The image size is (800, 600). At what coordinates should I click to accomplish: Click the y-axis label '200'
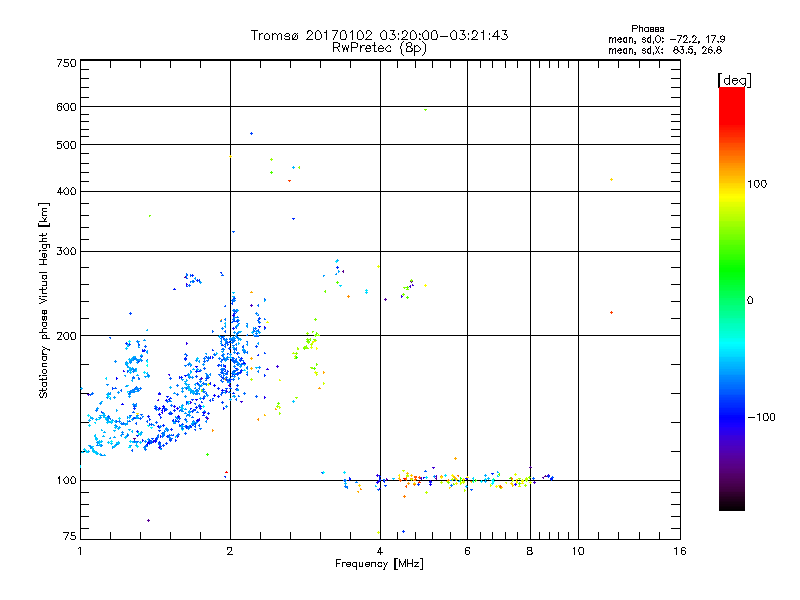click(x=66, y=336)
